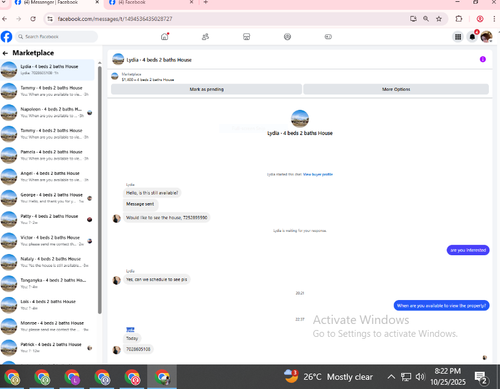Open Patrick conversation in the list
Image resolution: width=500 pixels, height=389 pixels.
(47, 348)
